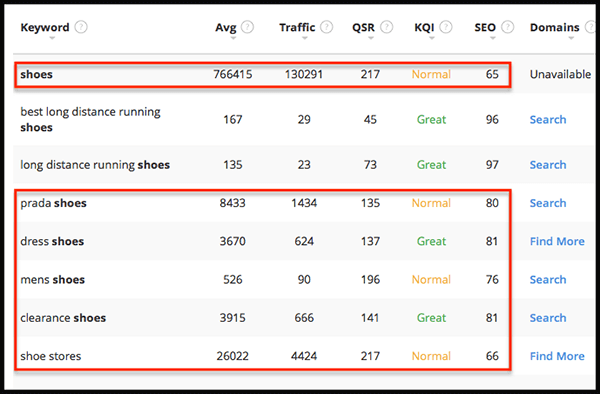This screenshot has width=600, height=394.
Task: Click Avg value 766415
Action: pos(233,74)
